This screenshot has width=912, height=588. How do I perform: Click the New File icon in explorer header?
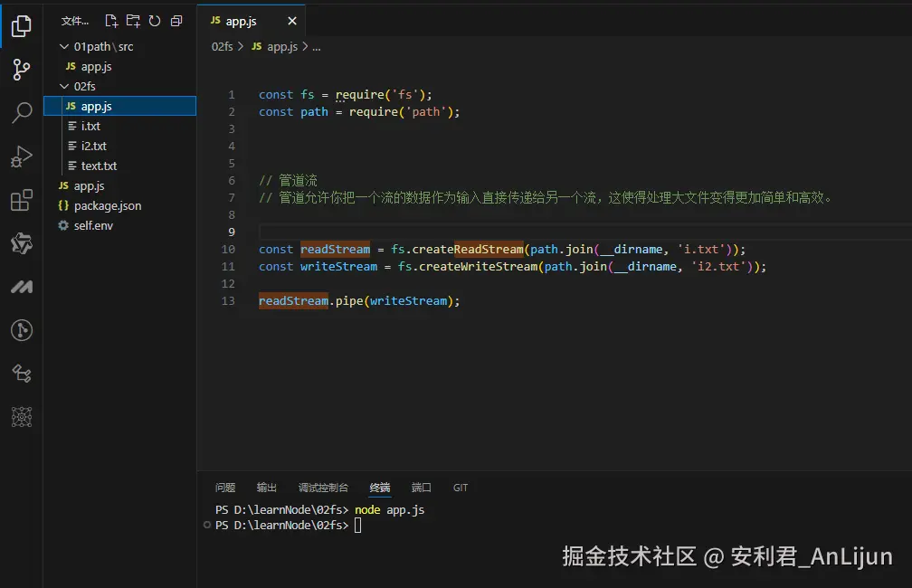(x=111, y=22)
